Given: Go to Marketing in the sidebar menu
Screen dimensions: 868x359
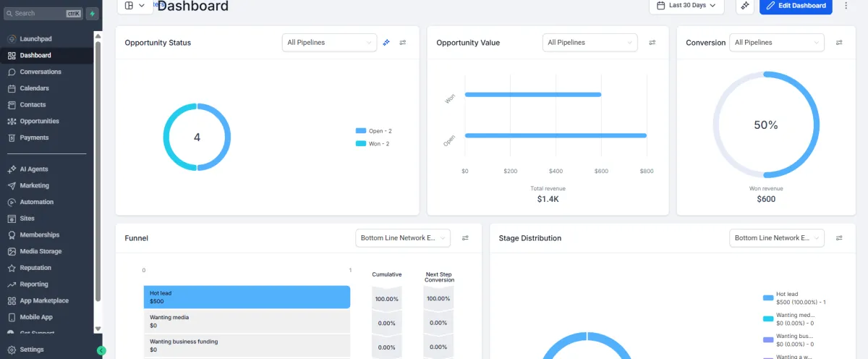Looking at the screenshot, I should [35, 185].
